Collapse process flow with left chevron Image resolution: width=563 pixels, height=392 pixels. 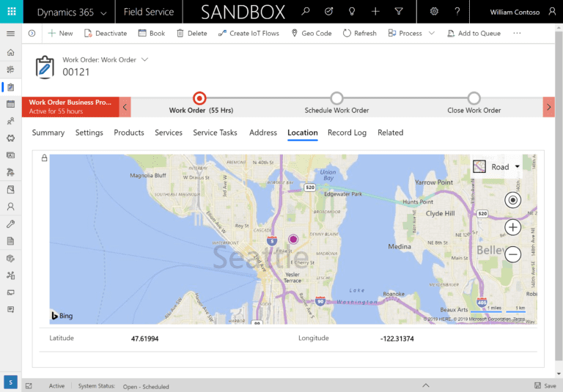point(125,107)
